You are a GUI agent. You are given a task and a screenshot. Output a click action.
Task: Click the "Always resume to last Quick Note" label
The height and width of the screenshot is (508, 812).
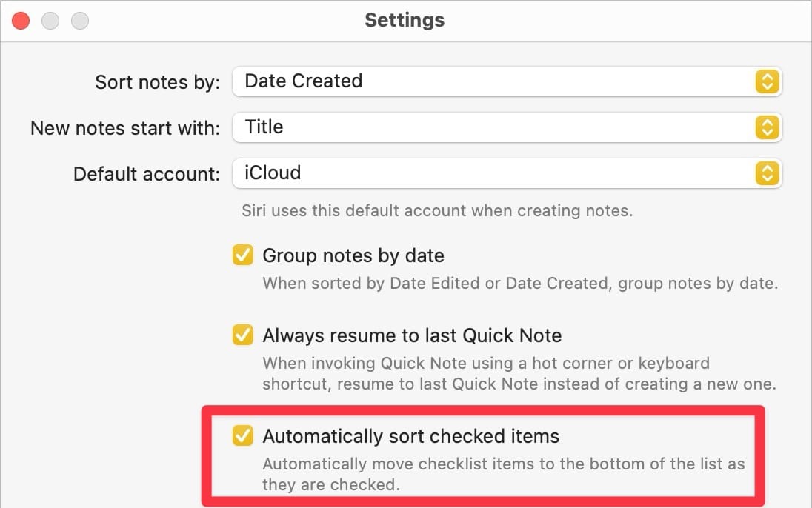412,335
